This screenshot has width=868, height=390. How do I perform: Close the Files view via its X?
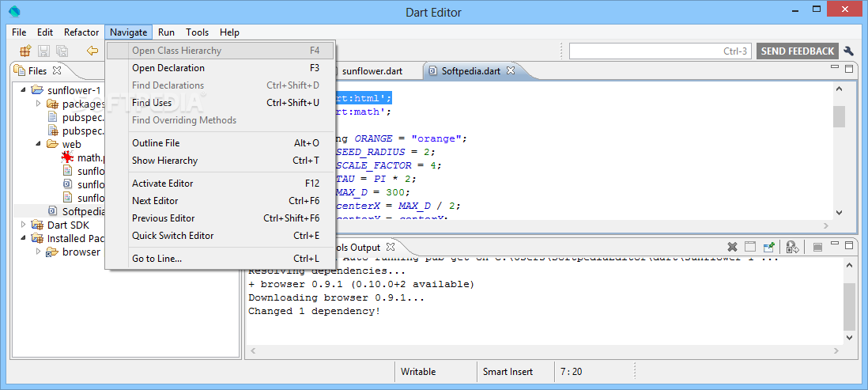click(x=56, y=70)
